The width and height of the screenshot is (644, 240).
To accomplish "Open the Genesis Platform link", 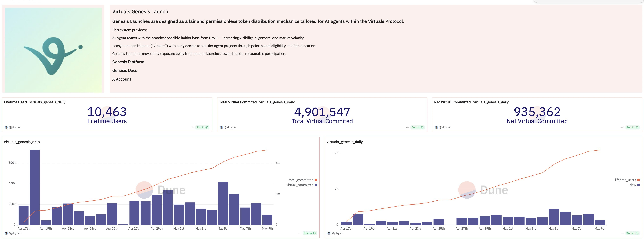I will (x=128, y=62).
